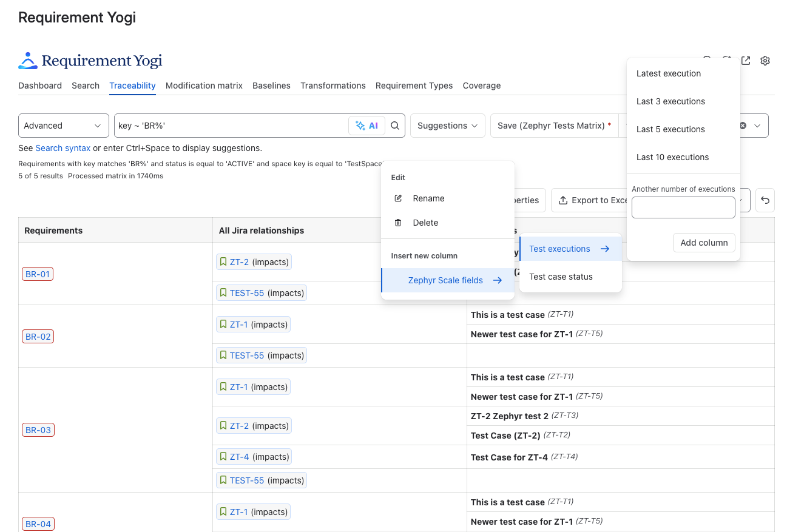Image resolution: width=787 pixels, height=532 pixels.
Task: Expand the Zephyr Scale fields submenu
Action: (448, 280)
